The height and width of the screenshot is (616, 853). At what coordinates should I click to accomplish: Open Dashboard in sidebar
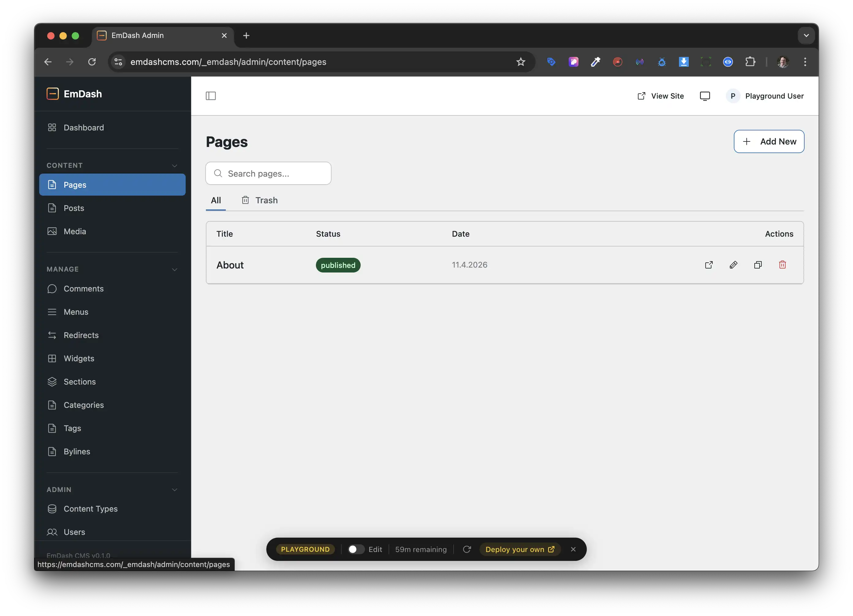point(112,127)
